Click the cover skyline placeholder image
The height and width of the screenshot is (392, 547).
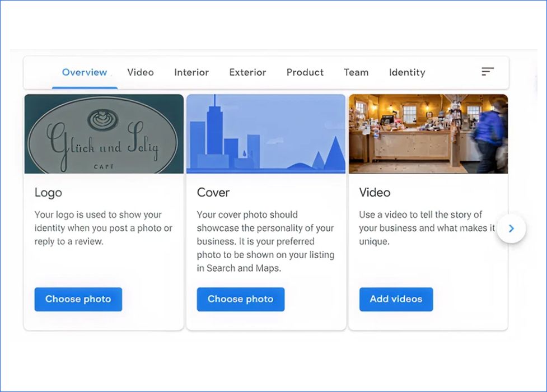(266, 134)
